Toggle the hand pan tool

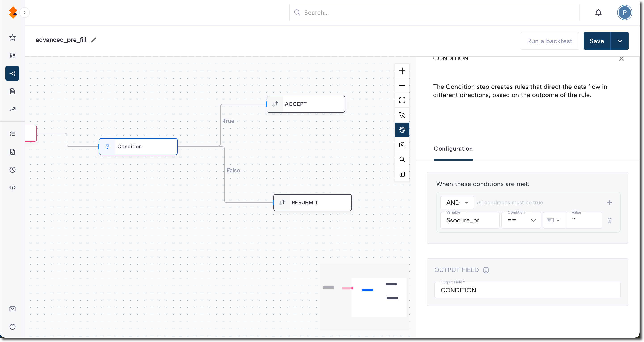coord(402,130)
